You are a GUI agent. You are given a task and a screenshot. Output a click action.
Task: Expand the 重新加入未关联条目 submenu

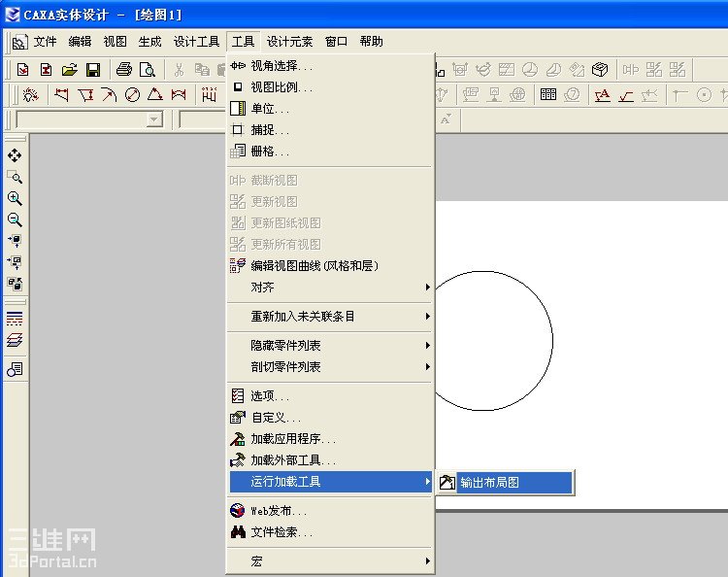tap(331, 317)
